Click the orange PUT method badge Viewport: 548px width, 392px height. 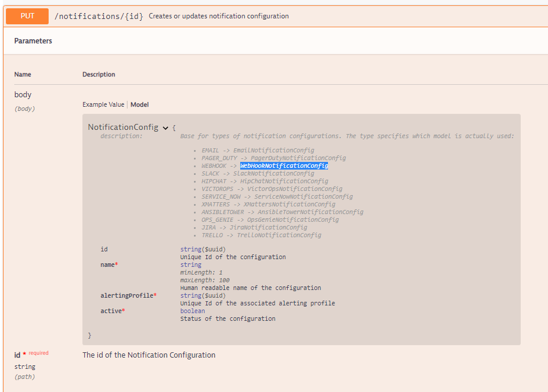pos(27,16)
